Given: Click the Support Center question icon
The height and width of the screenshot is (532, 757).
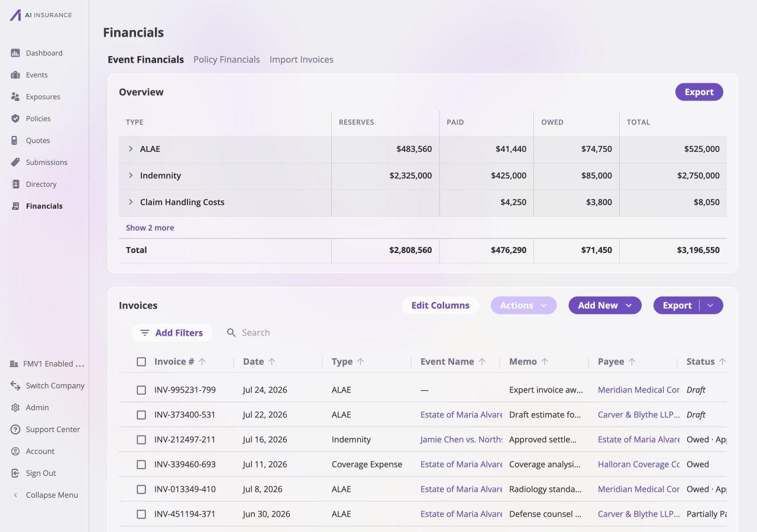Looking at the screenshot, I should [x=15, y=430].
